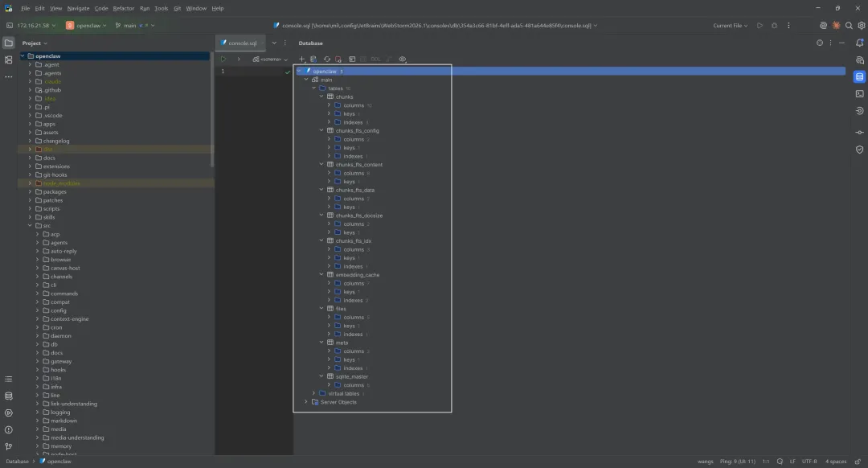Click the New data source plus icon
Screen dimensions: 868x468
coord(301,60)
